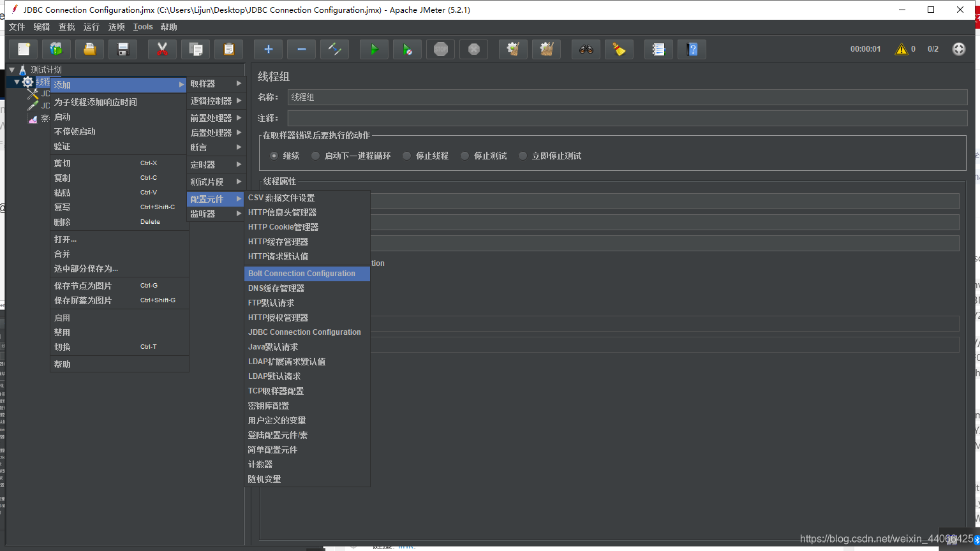This screenshot has height=551, width=980.
Task: Click the 名称 input field
Action: pos(627,97)
